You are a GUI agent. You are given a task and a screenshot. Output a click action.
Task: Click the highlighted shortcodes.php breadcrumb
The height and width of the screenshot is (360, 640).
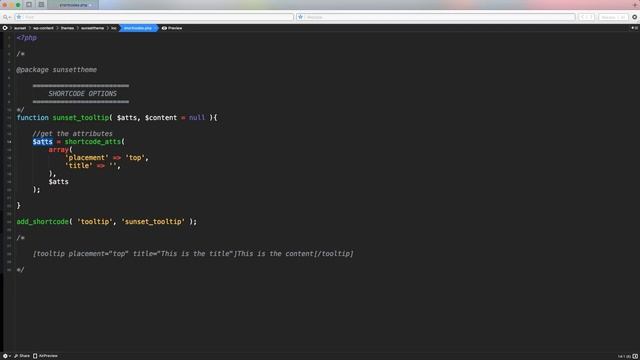[138, 28]
